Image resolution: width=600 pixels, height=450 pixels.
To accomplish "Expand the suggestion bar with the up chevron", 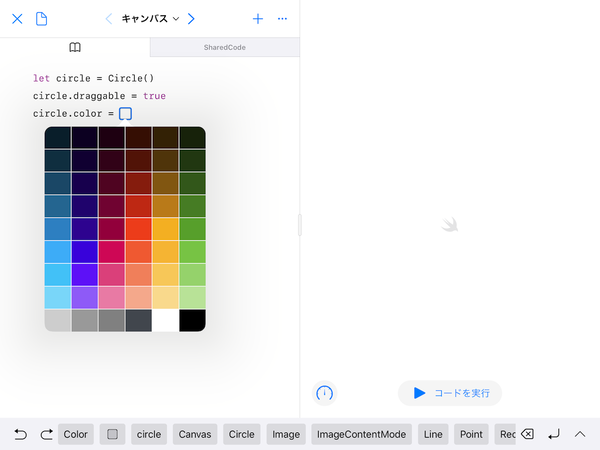I will coord(580,434).
